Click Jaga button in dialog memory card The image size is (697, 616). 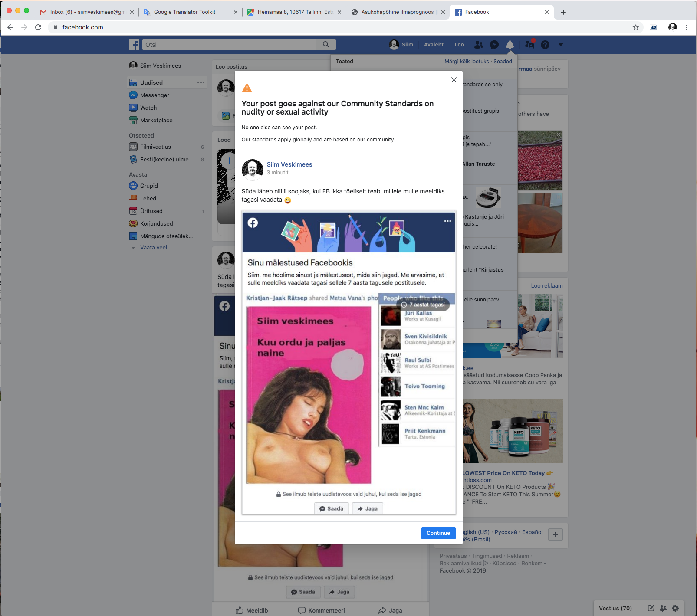pos(368,508)
